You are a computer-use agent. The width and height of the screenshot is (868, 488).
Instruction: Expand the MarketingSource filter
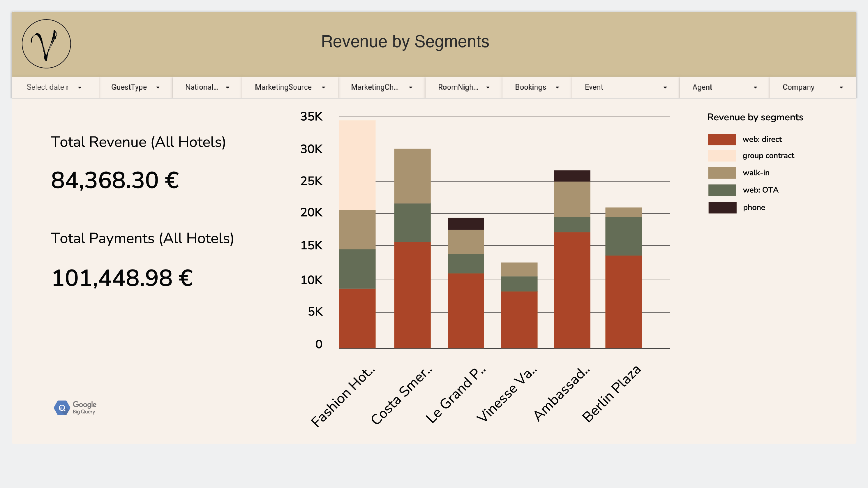pos(290,87)
